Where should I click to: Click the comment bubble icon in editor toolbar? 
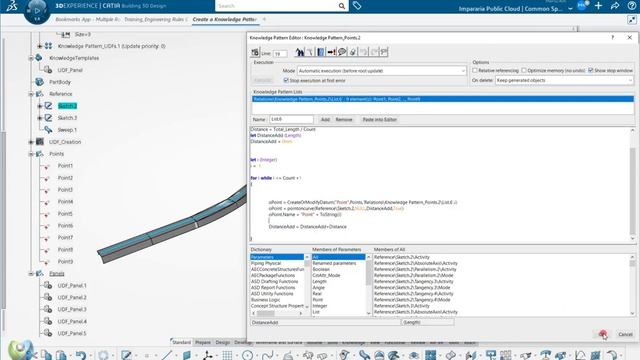tap(342, 52)
